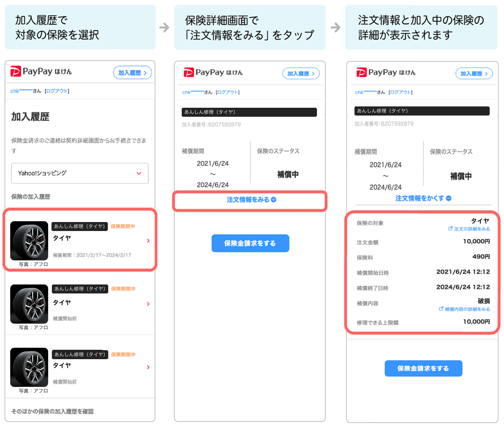This screenshot has height=431, width=504.
Task: Tap the 保険金請求をする button in middle panel
Action: (250, 243)
